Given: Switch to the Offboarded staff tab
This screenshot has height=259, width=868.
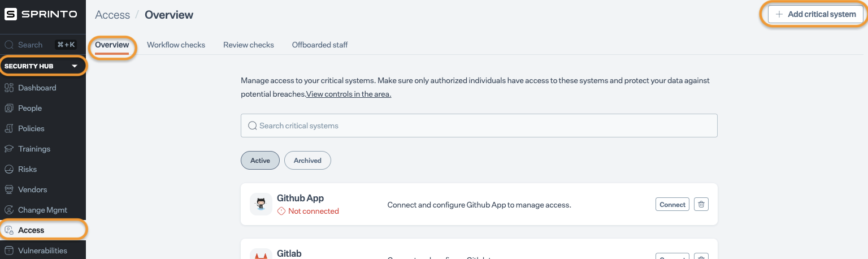Looking at the screenshot, I should (x=320, y=45).
